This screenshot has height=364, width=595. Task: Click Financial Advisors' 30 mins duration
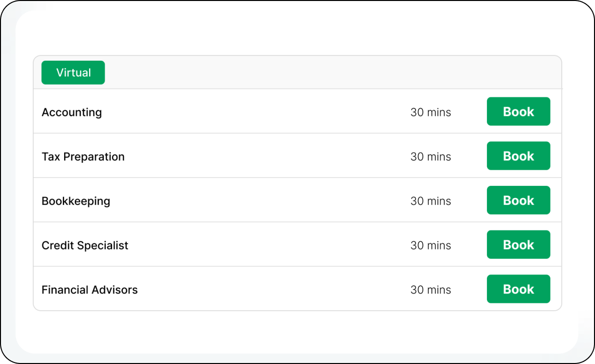coord(431,290)
